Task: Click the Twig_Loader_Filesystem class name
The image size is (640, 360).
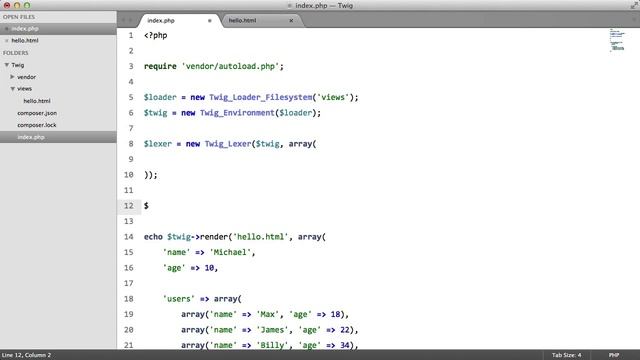Action: (261, 97)
